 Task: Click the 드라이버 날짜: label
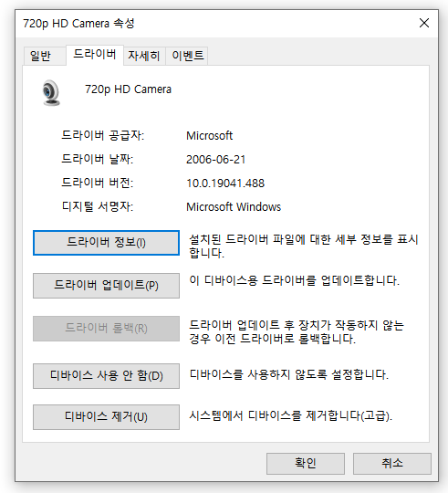coord(97,159)
